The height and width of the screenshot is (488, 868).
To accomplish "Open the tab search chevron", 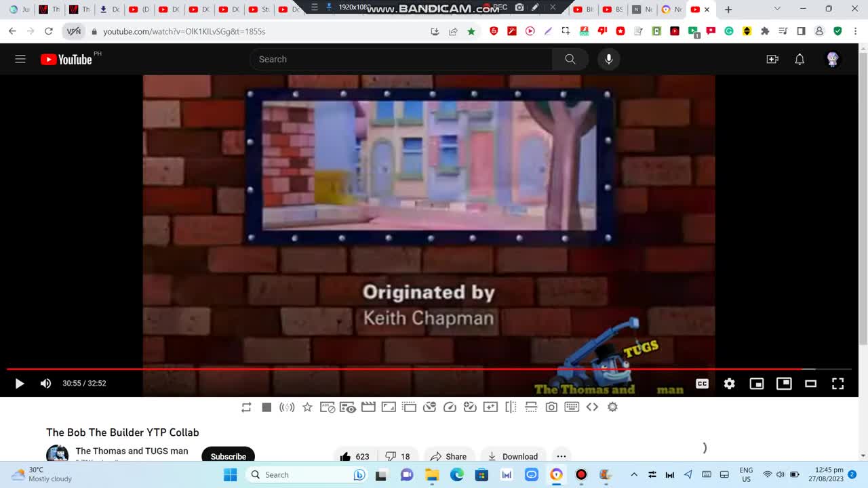I will [x=777, y=9].
